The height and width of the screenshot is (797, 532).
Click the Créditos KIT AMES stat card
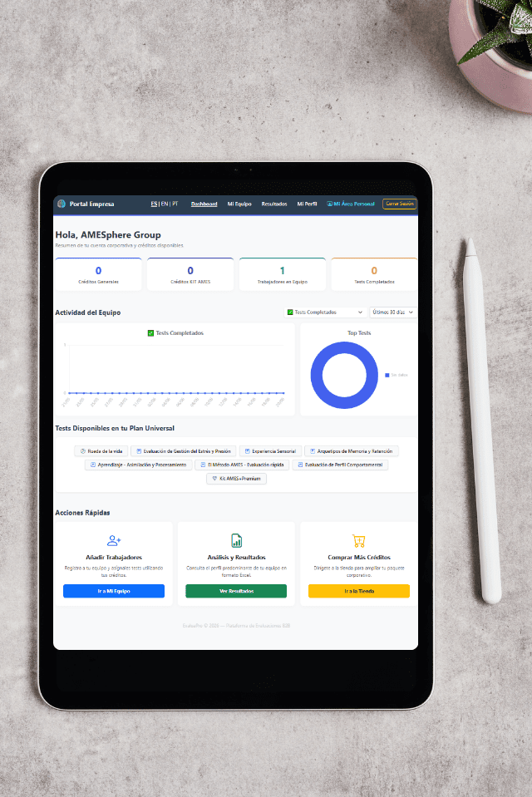tap(190, 274)
